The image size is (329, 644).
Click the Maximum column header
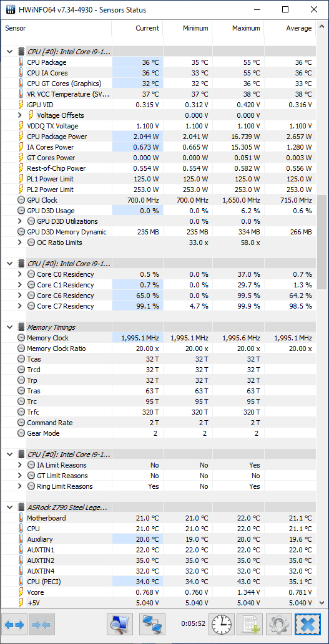[238, 28]
